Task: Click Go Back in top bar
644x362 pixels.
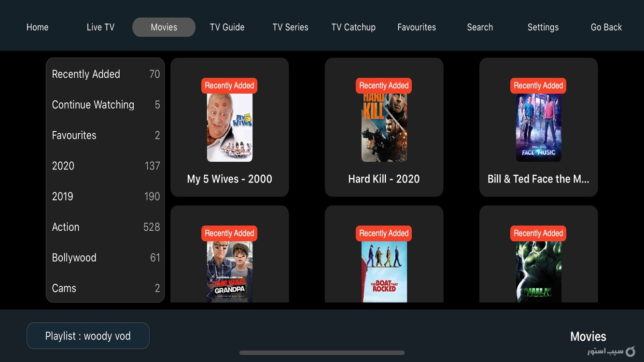Action: click(x=606, y=27)
